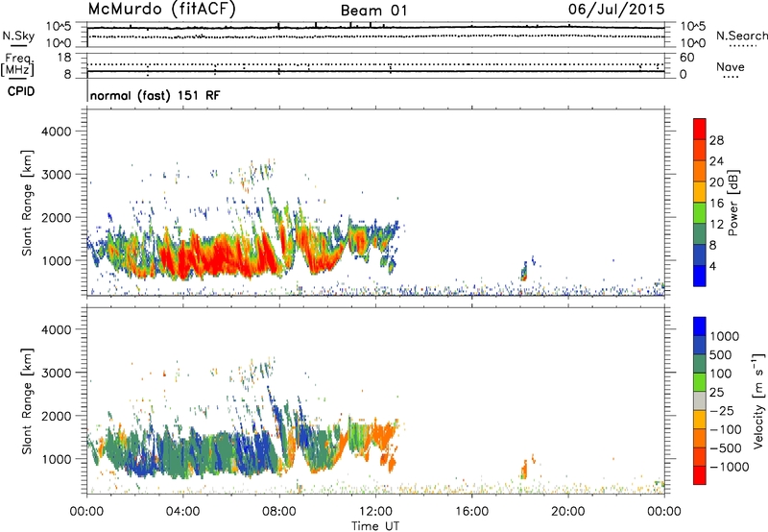
Task: Click the '28' value on Power colorbar
Action: pyautogui.click(x=716, y=140)
